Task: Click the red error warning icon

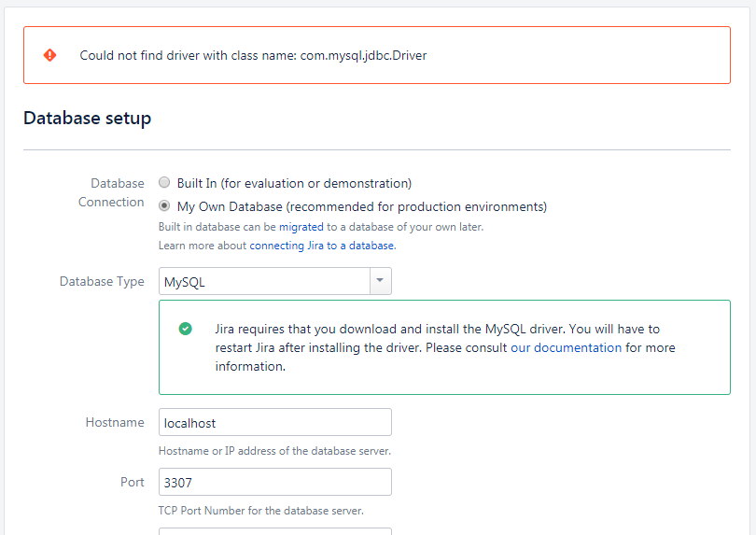Action: pyautogui.click(x=49, y=55)
